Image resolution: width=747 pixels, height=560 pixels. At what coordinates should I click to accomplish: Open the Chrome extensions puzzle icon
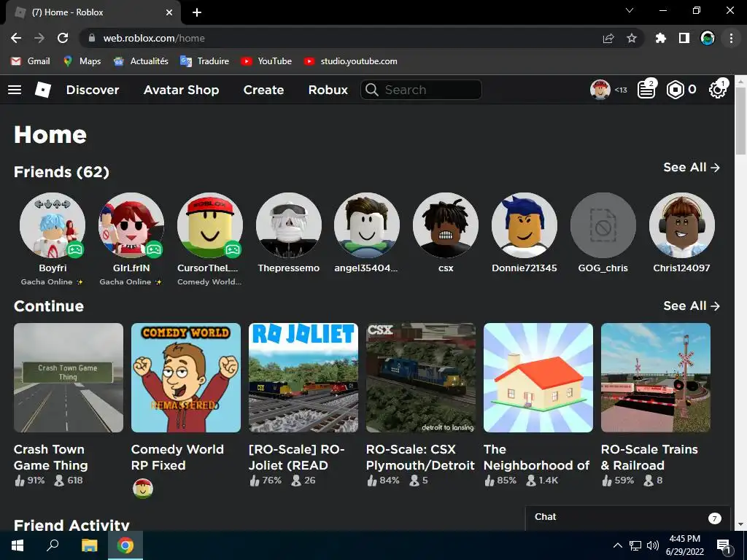point(661,38)
